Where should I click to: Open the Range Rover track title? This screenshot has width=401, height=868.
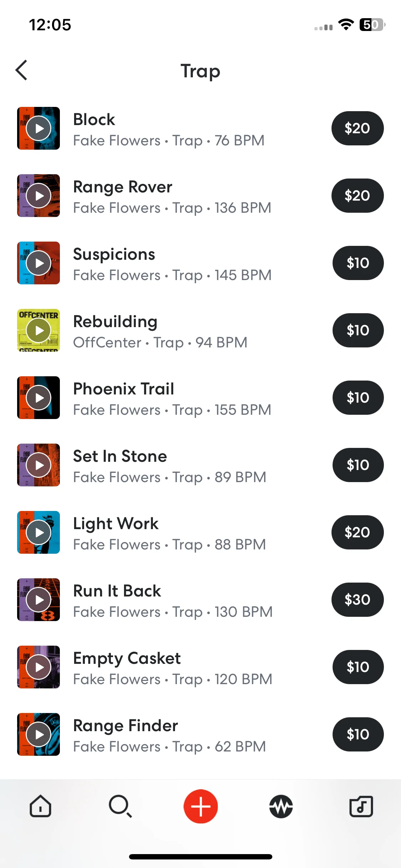123,187
